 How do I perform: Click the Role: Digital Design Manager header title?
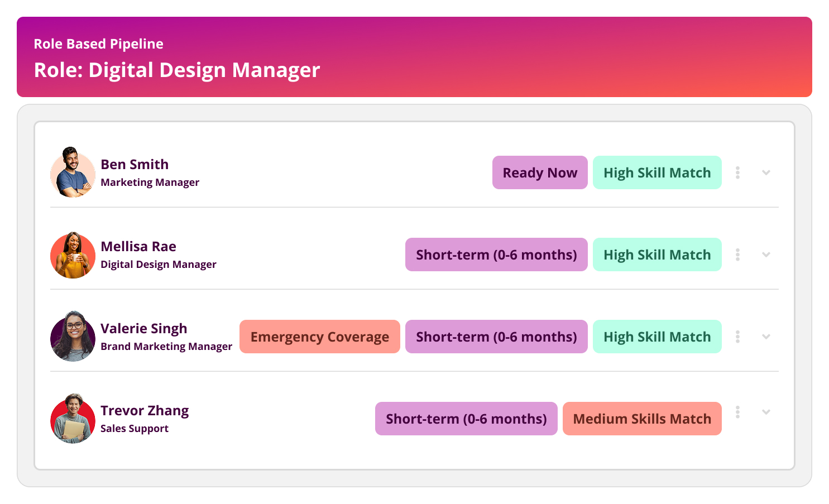coord(177,70)
